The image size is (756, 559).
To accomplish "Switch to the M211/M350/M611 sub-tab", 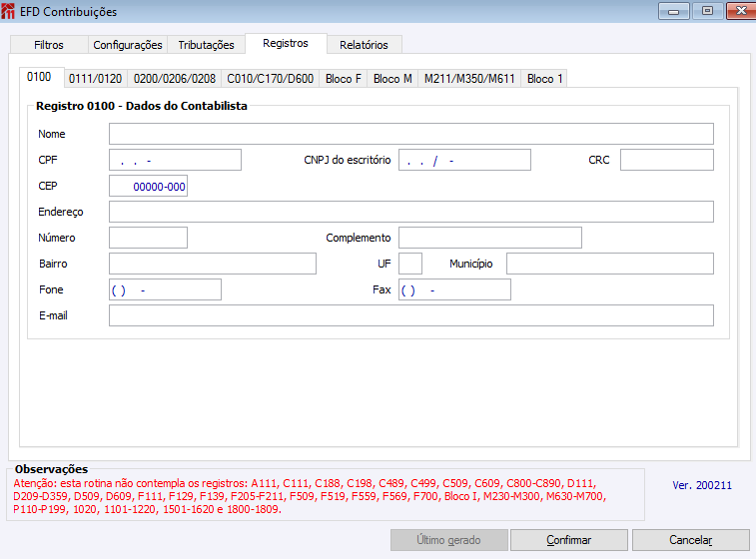I will point(469,79).
